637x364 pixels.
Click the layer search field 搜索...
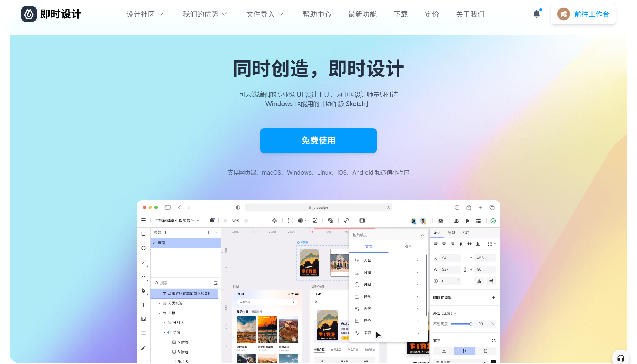tap(183, 283)
